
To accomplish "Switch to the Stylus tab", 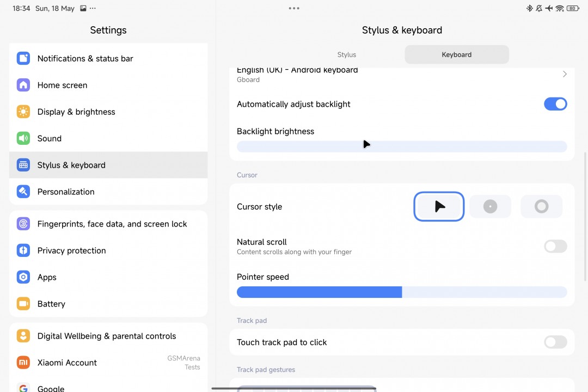I will 346,54.
